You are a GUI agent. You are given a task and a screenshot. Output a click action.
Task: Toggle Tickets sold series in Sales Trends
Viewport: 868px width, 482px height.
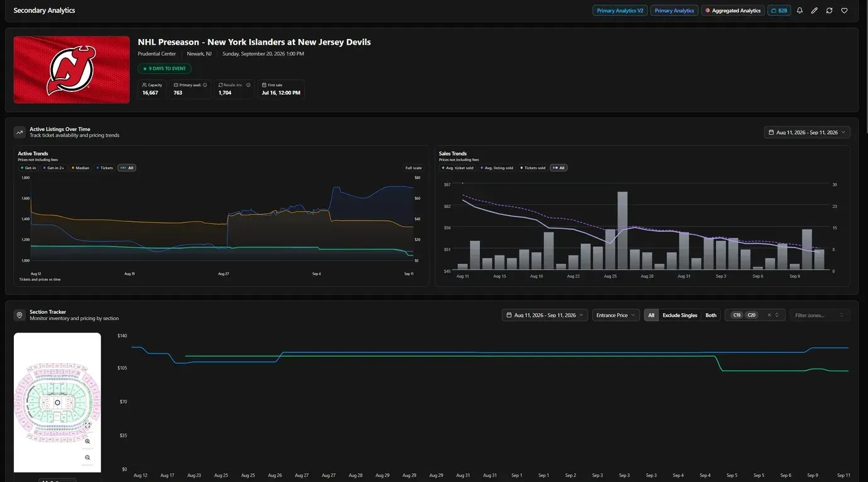point(533,168)
